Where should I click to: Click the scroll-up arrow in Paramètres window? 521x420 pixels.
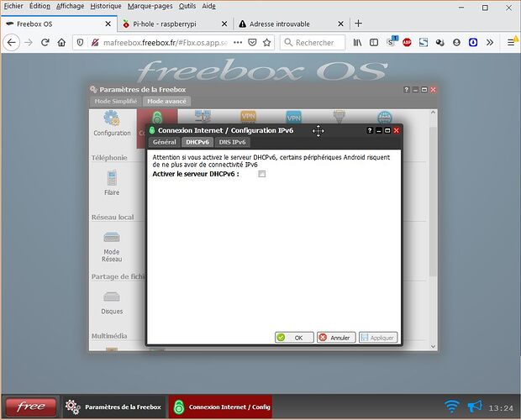(433, 113)
